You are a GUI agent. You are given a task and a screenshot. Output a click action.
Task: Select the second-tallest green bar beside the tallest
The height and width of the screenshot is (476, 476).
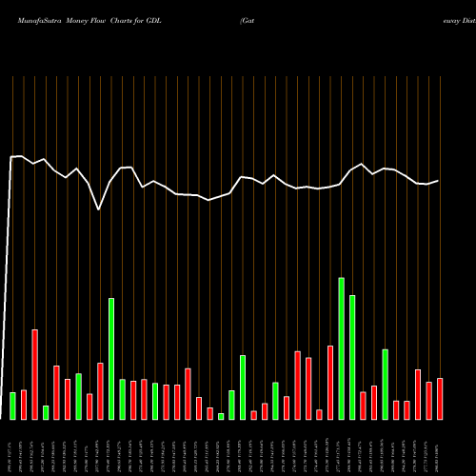352,358
